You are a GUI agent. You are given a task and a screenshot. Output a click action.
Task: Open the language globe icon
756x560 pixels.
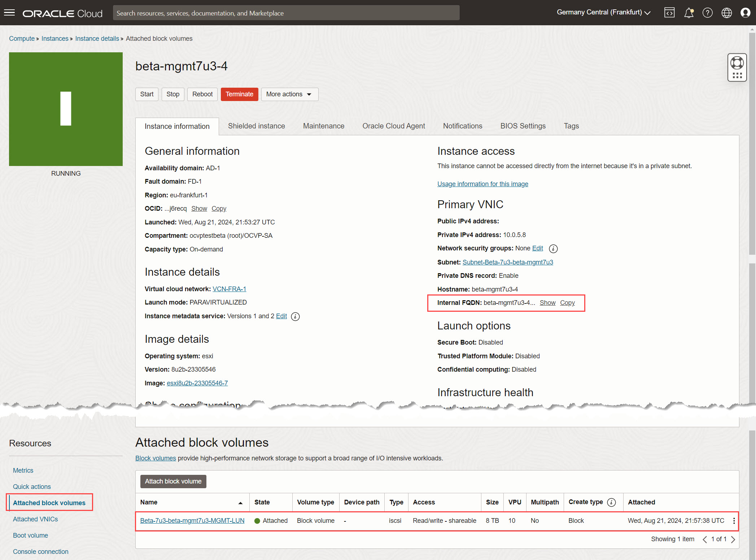click(x=726, y=13)
